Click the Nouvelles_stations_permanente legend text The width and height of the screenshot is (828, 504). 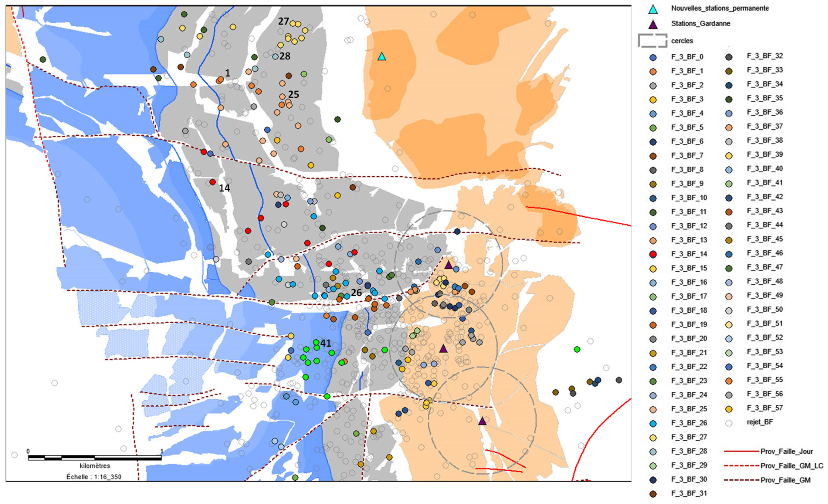(720, 8)
